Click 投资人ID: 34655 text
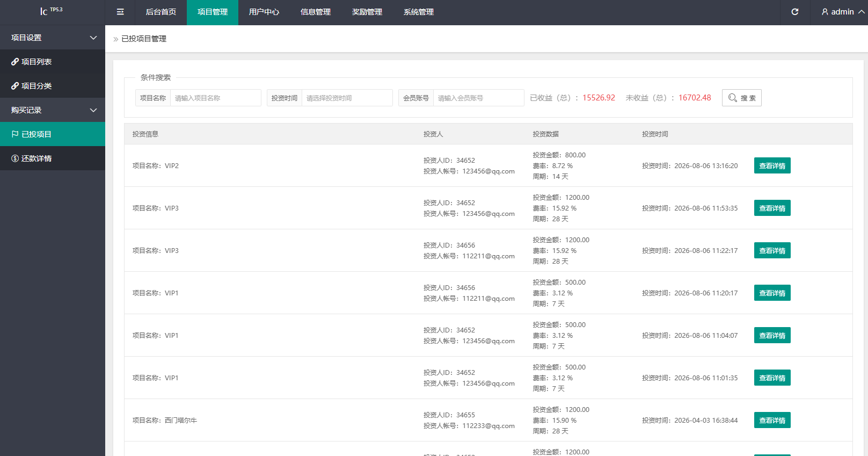The image size is (868, 456). [449, 415]
